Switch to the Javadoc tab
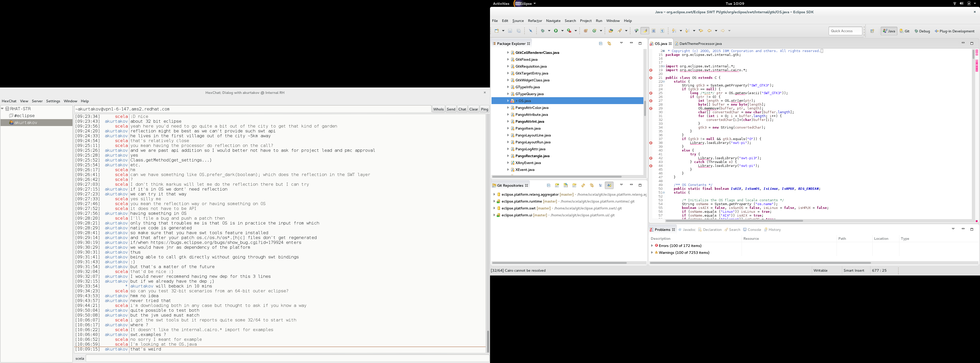Screen dimensions: 980x363 coord(687,230)
